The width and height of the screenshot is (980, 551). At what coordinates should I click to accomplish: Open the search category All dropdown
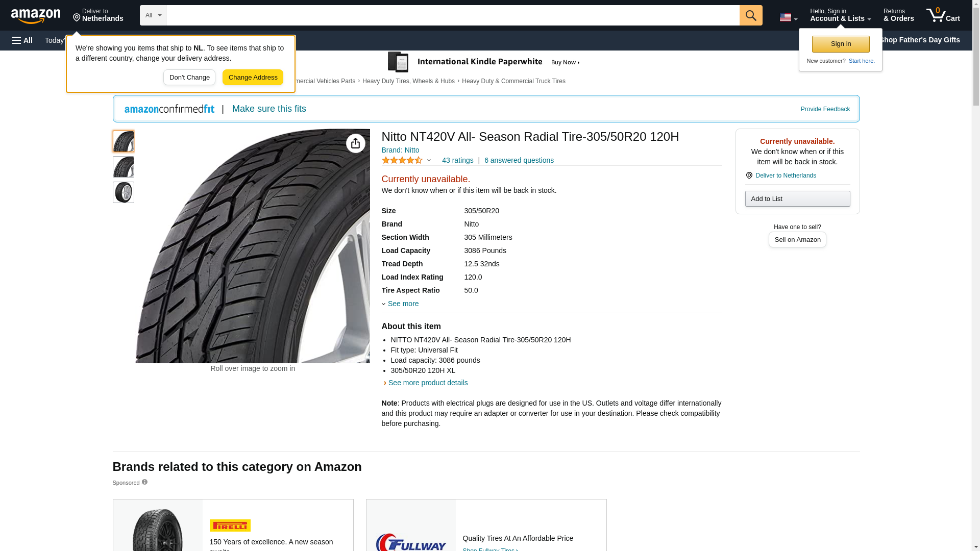click(153, 15)
